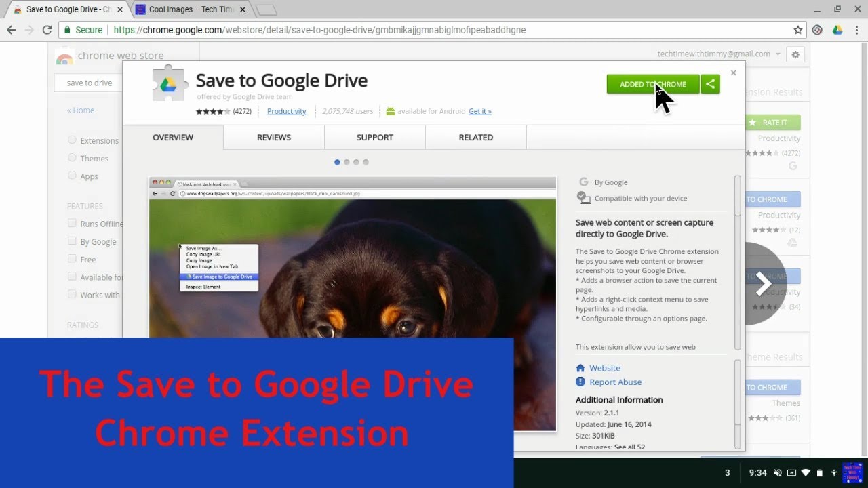Viewport: 868px width, 488px height.
Task: Select the second screenshot carousel dot
Action: click(347, 162)
